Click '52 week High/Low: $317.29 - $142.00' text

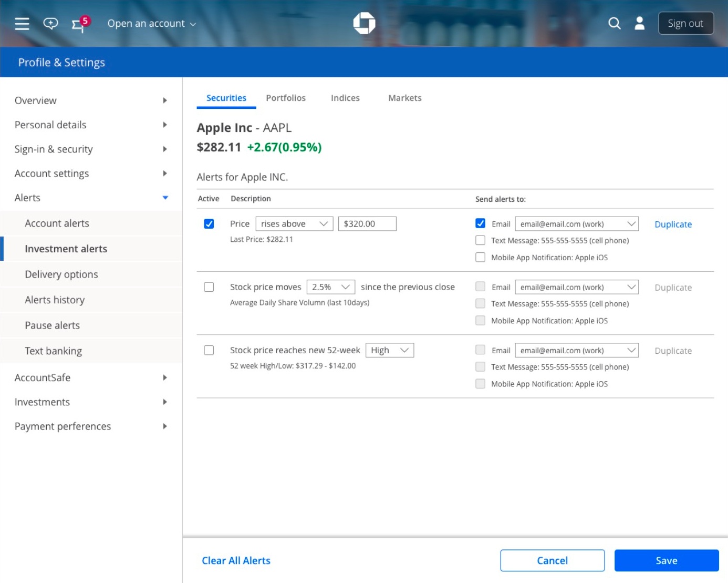point(293,366)
